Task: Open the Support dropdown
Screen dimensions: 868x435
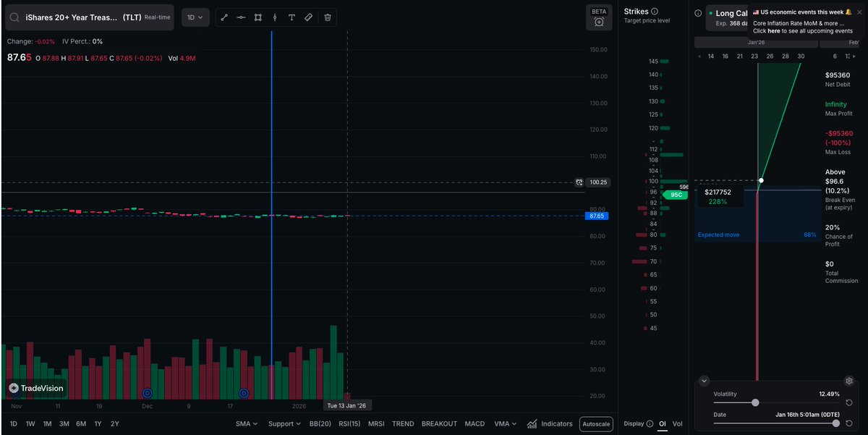Action: pyautogui.click(x=284, y=424)
